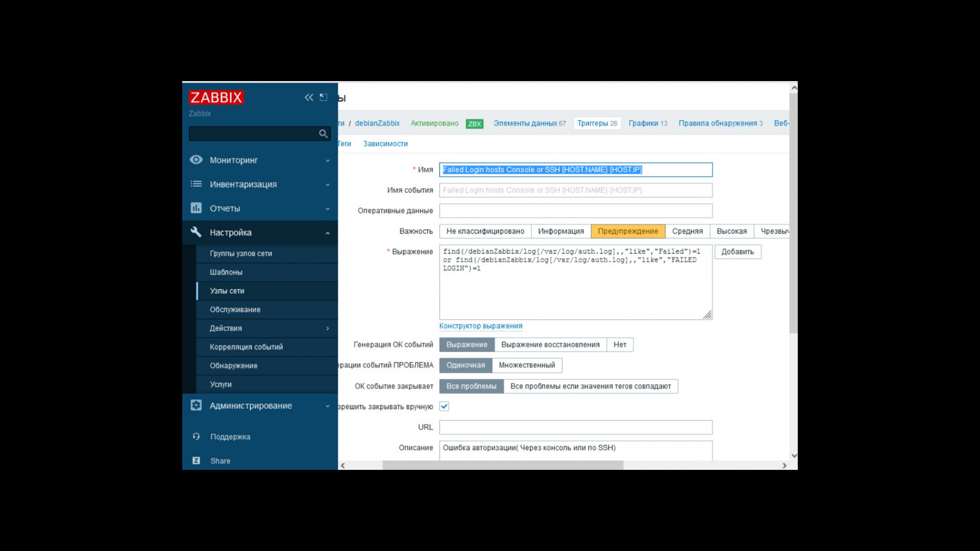The height and width of the screenshot is (551, 980).
Task: Open Триггеры 26 tab
Action: [597, 123]
